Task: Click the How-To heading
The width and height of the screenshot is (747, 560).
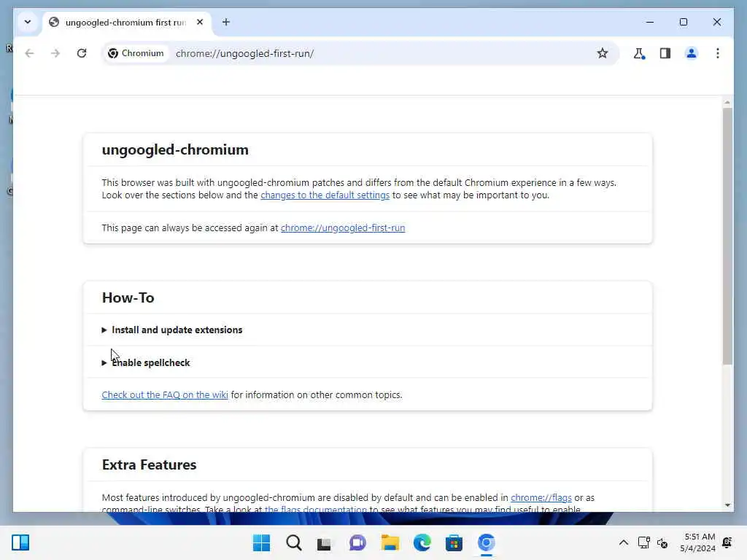Action: pyautogui.click(x=128, y=297)
